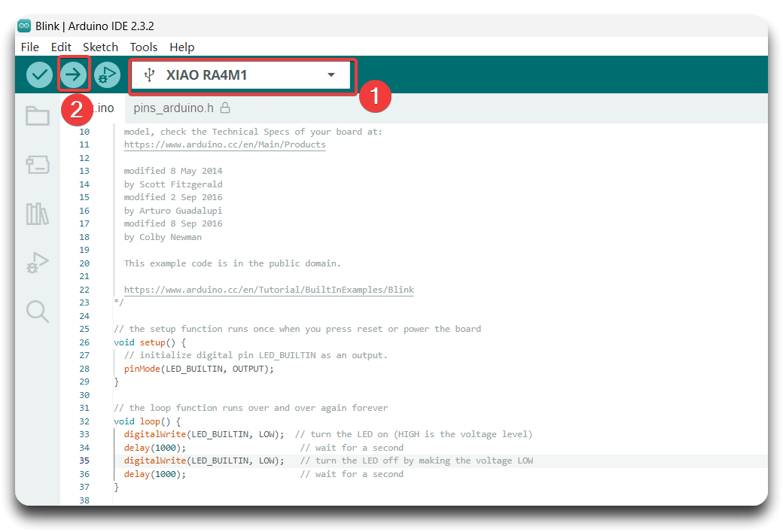Click on 'void setup() {' line
Image resolution: width=783 pixels, height=532 pixels.
pos(150,342)
